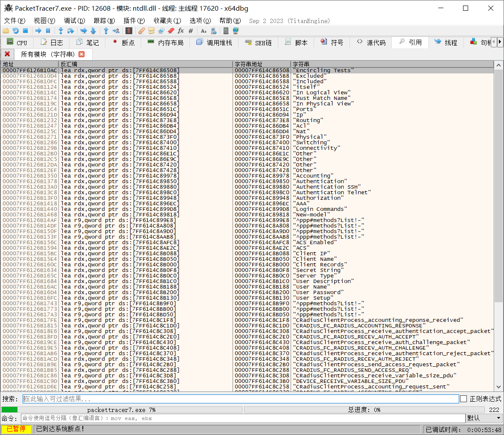Screen dimensions: 504x435
Task: Switch to the 线程 tab
Action: tap(446, 43)
